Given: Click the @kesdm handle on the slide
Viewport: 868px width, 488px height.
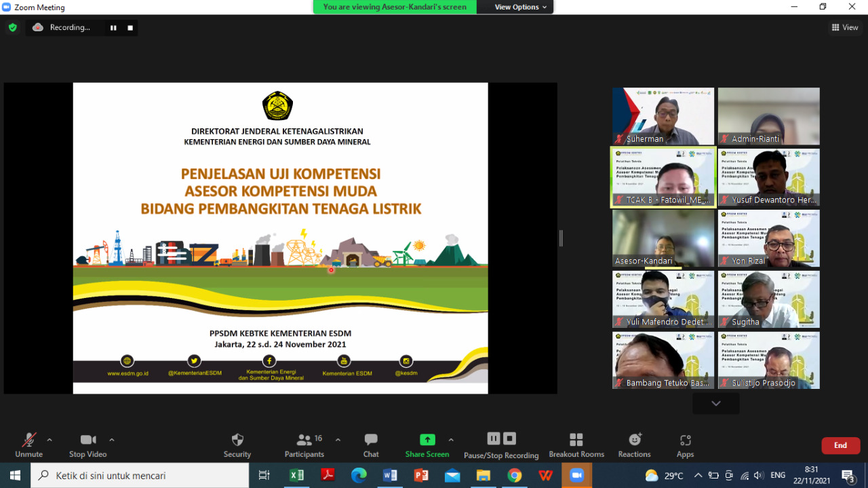Looking at the screenshot, I should click(x=406, y=373).
